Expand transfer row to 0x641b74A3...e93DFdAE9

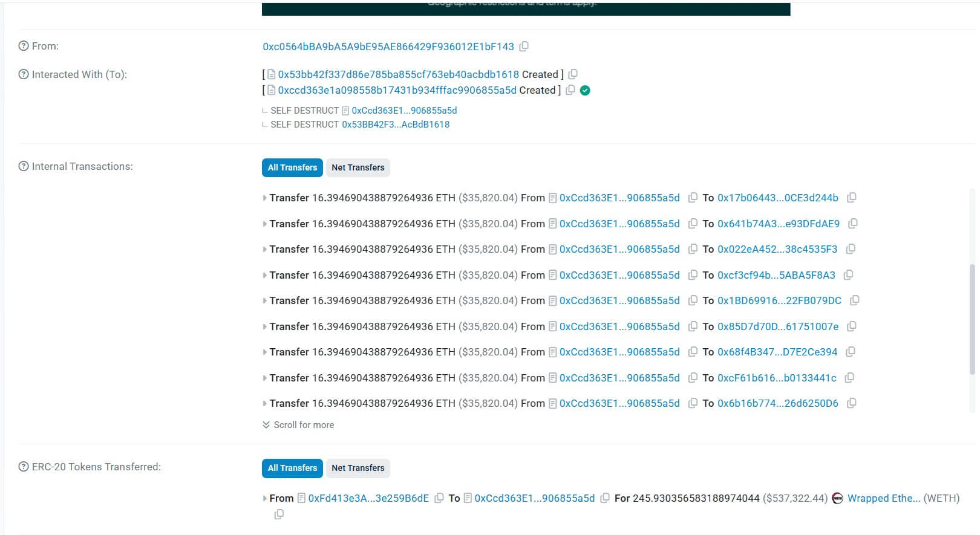[x=264, y=224]
